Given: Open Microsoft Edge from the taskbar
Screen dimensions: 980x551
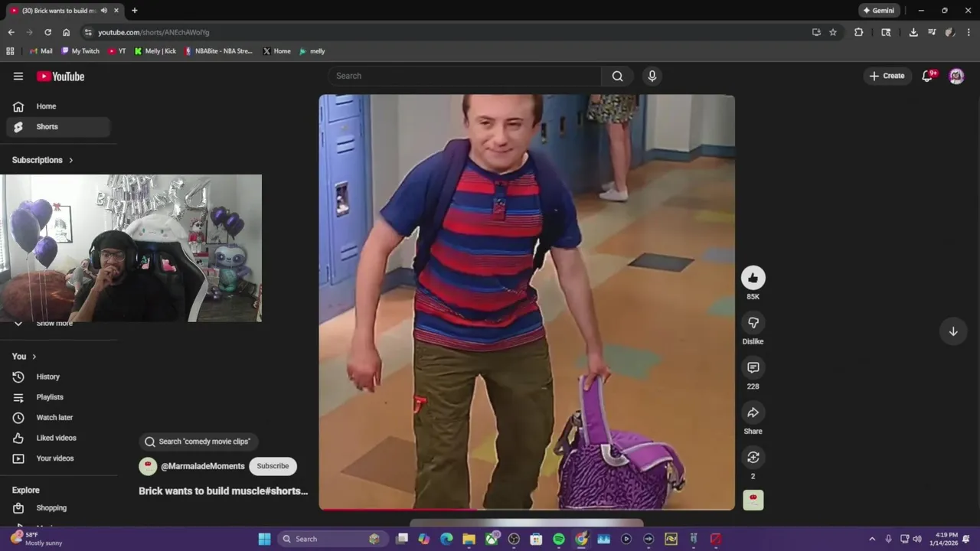Looking at the screenshot, I should (x=446, y=539).
